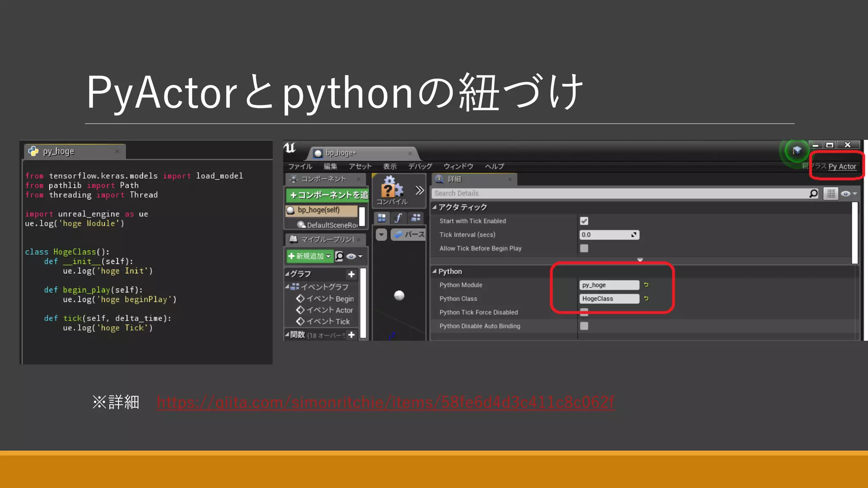Click the Unreal Engine logo icon
Image resolution: width=868 pixels, height=488 pixels.
tap(290, 148)
